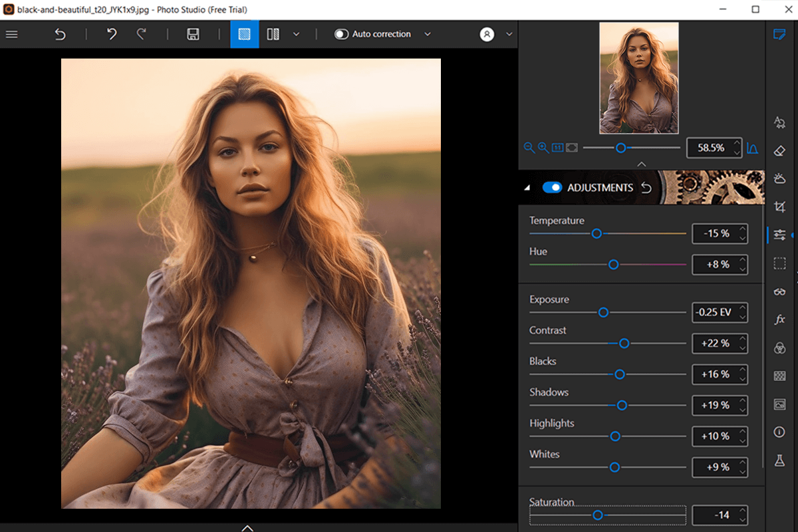Select the Eraser tool icon

[779, 150]
